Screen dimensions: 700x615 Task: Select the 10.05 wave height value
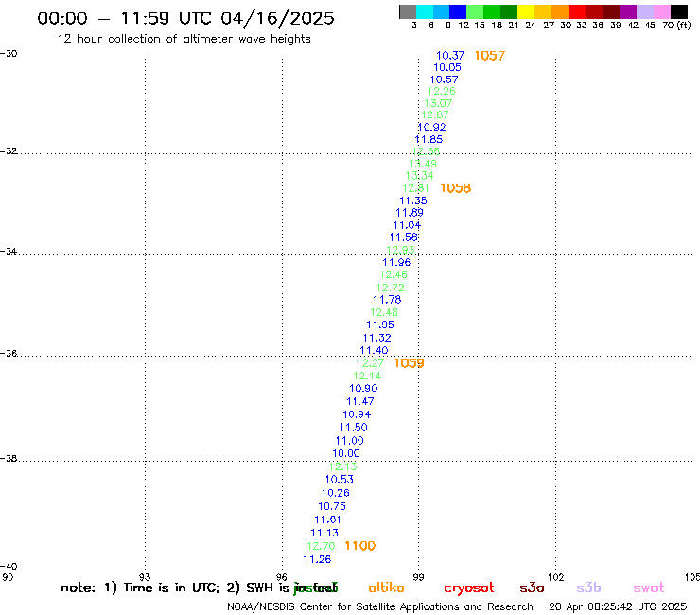pos(447,67)
